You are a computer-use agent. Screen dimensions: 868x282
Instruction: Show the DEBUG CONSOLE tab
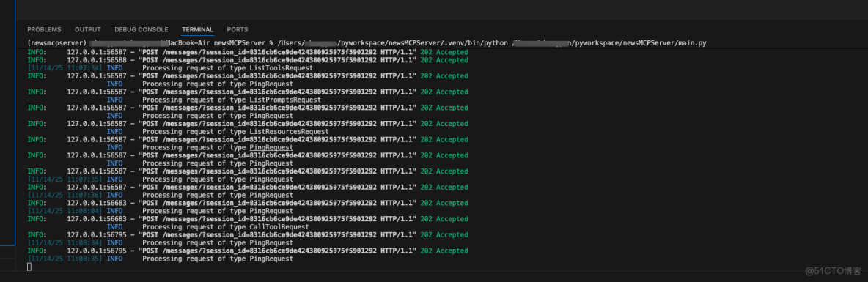click(141, 30)
